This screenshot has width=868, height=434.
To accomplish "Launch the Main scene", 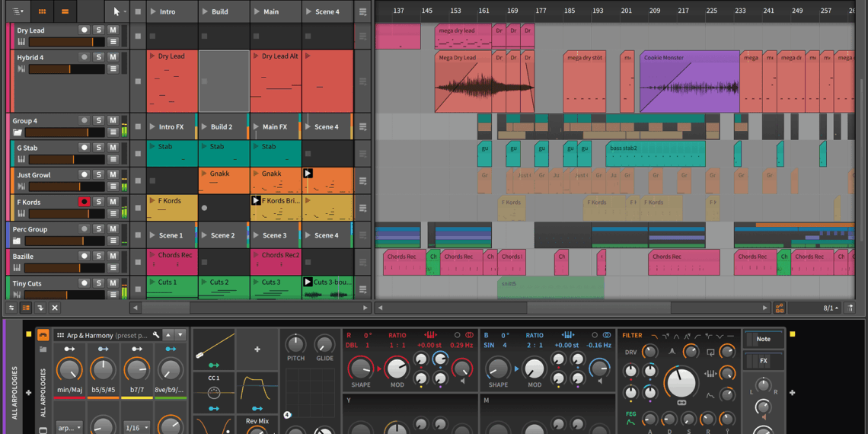I will tap(257, 11).
